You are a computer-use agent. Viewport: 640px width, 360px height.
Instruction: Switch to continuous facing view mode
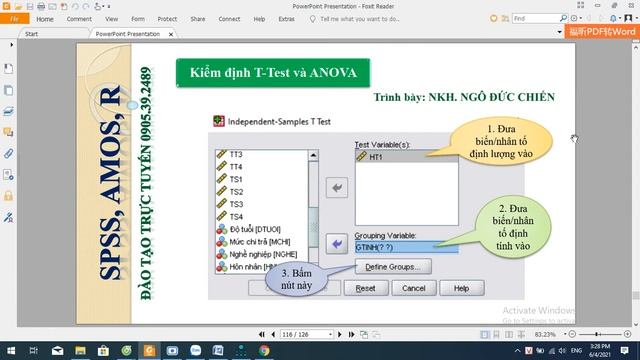[521, 334]
